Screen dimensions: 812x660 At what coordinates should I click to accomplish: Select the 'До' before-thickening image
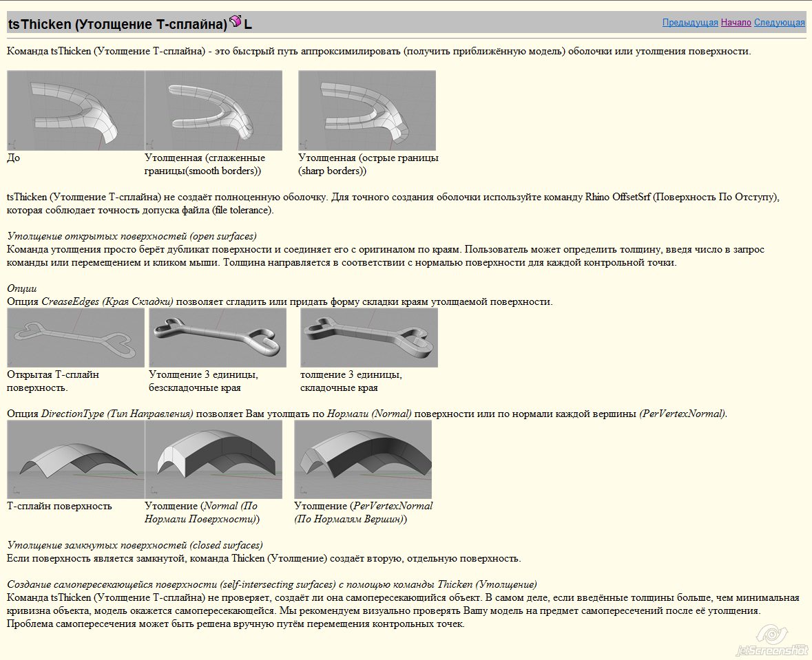pos(76,110)
